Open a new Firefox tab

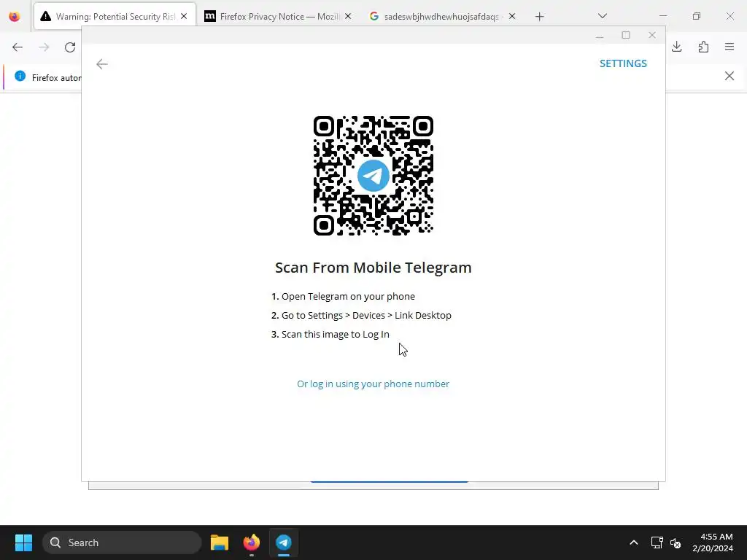pyautogui.click(x=539, y=17)
